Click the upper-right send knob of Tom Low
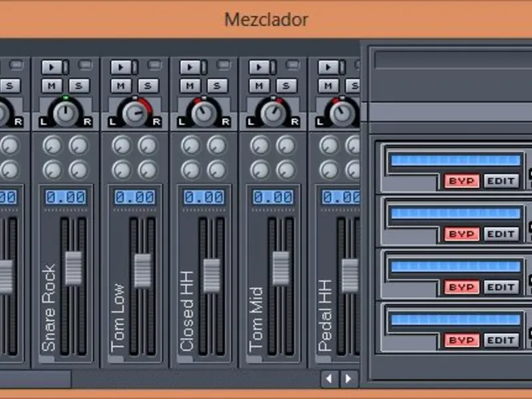 (x=148, y=145)
